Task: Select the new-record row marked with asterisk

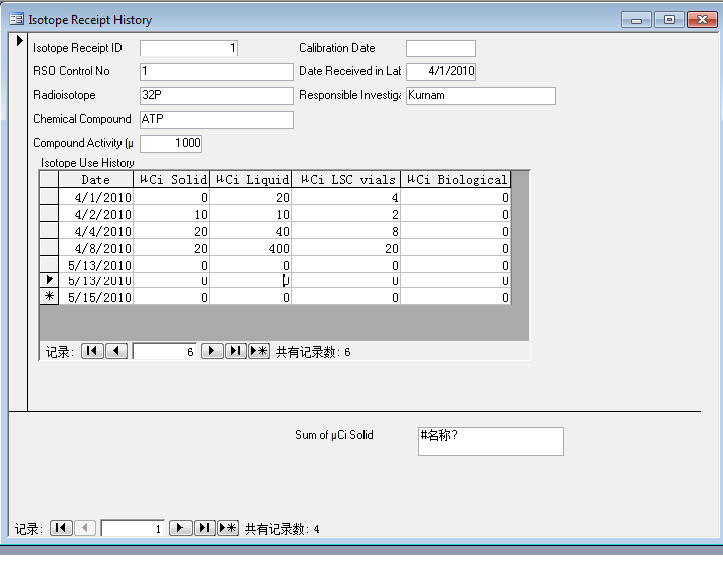Action: click(49, 296)
